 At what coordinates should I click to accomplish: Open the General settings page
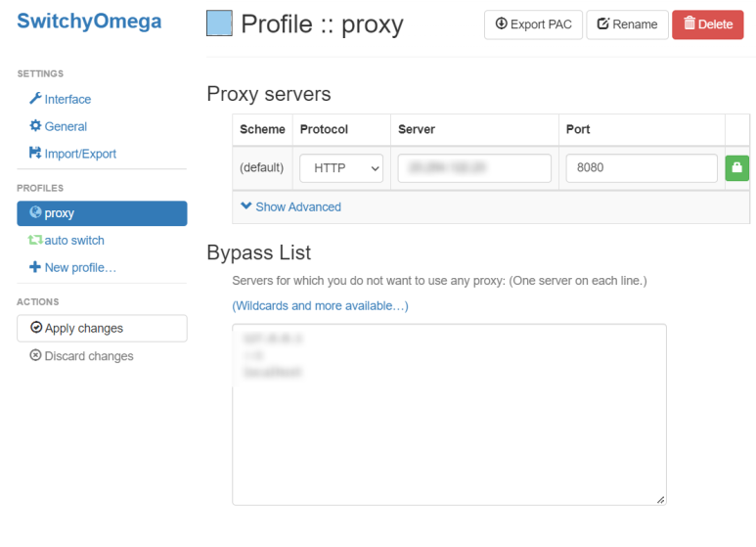pyautogui.click(x=59, y=126)
